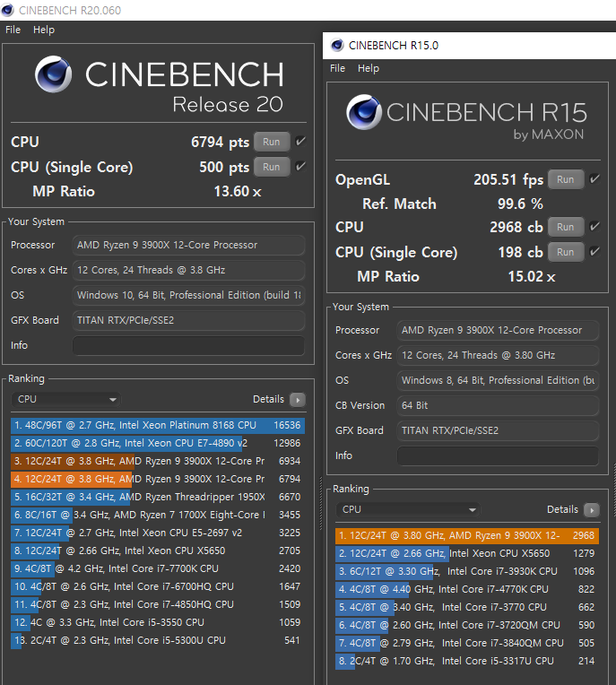Select Ryzen 9 3900X row scoring 6934
This screenshot has height=685, width=616.
(158, 462)
